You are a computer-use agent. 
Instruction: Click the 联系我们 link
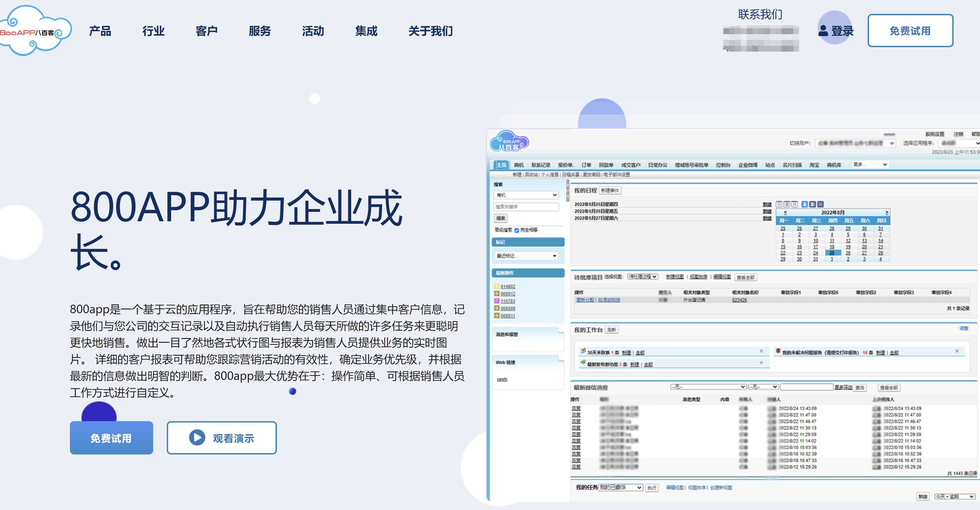(x=760, y=14)
